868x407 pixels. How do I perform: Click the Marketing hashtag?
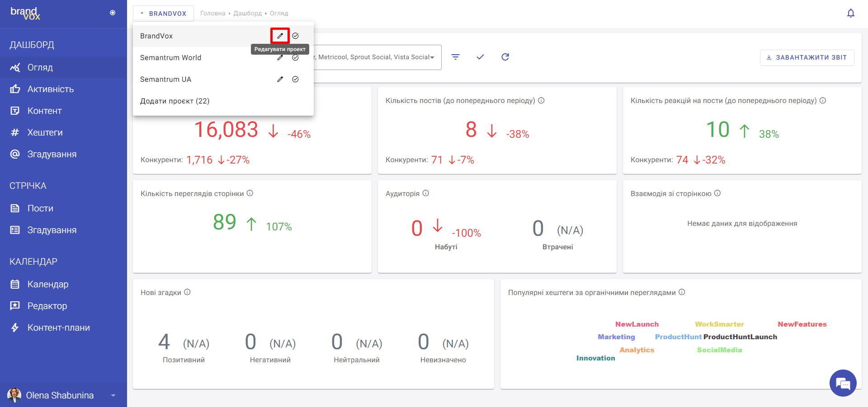coord(616,337)
